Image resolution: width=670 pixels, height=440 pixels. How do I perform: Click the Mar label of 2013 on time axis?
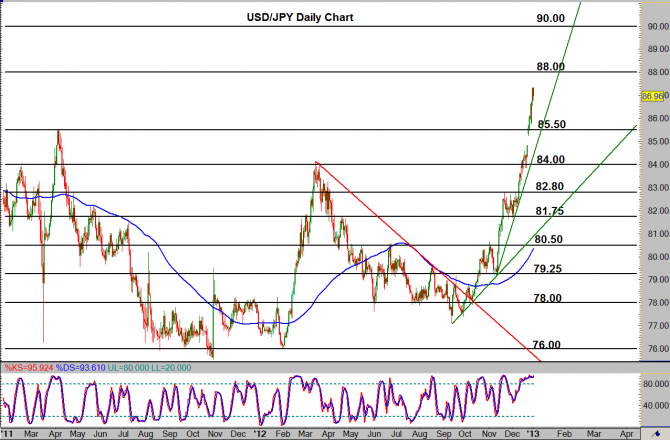click(594, 434)
